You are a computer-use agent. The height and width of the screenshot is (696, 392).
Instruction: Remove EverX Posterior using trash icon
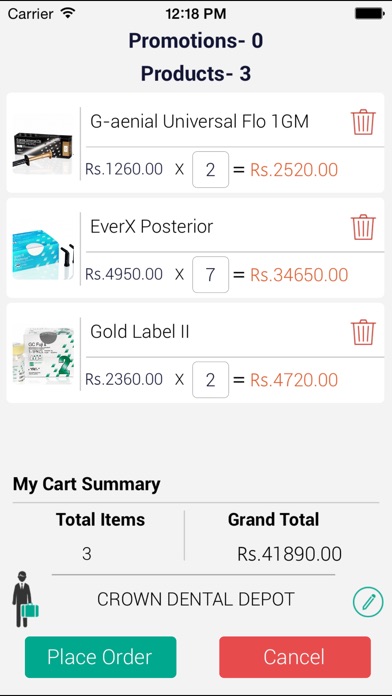(x=363, y=227)
